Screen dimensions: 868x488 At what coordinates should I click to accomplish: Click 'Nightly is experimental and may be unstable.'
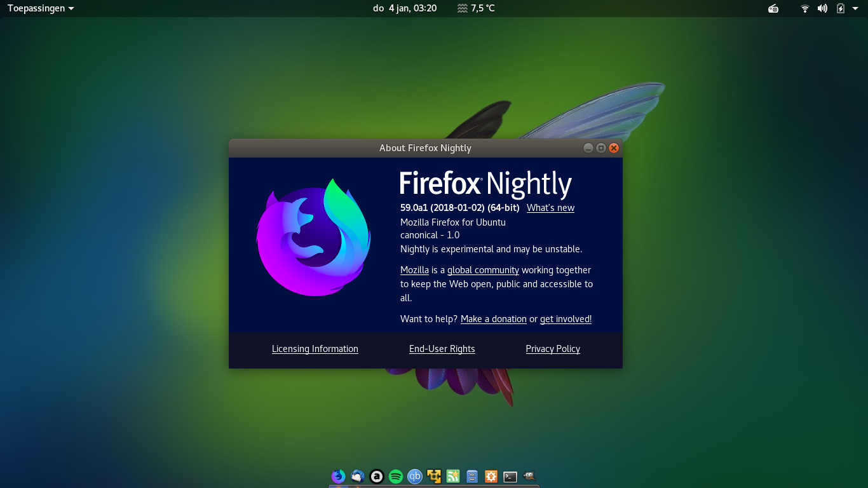coord(491,249)
